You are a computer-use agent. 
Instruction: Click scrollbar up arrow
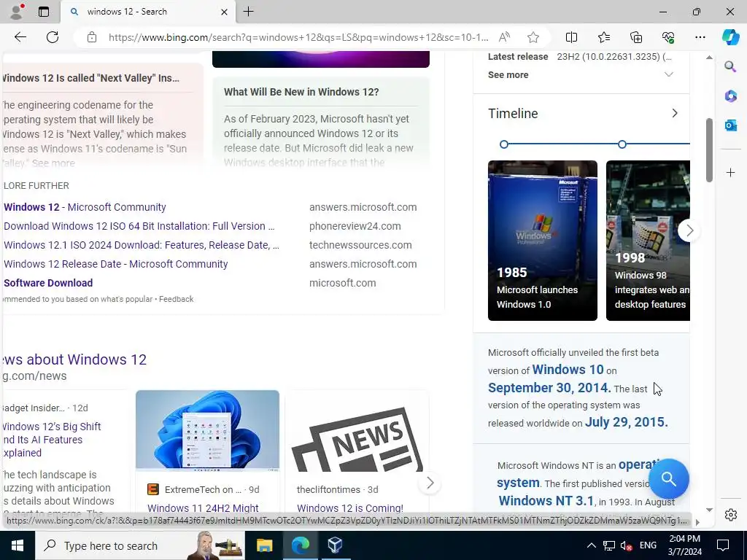709,57
